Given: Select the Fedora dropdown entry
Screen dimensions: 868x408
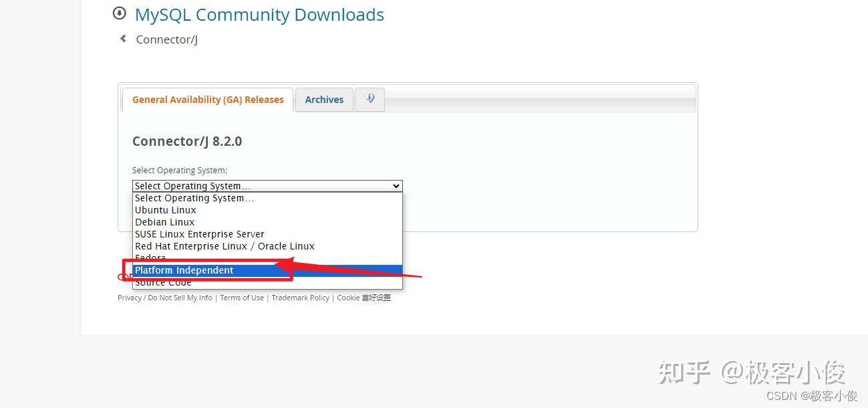Looking at the screenshot, I should coord(150,258).
